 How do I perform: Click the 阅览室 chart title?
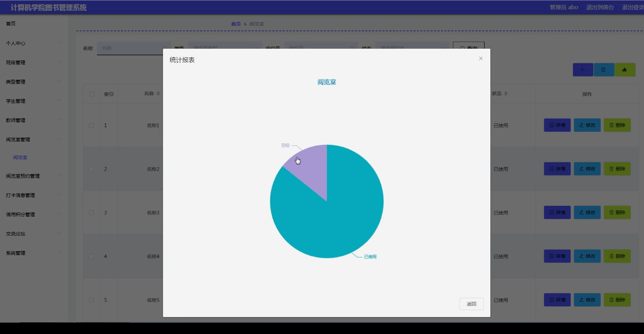click(327, 82)
